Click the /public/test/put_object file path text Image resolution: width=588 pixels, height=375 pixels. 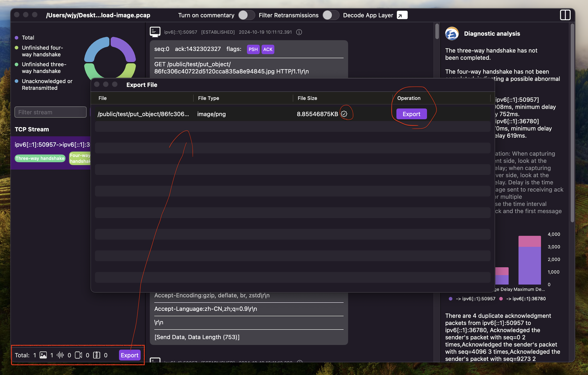point(144,114)
